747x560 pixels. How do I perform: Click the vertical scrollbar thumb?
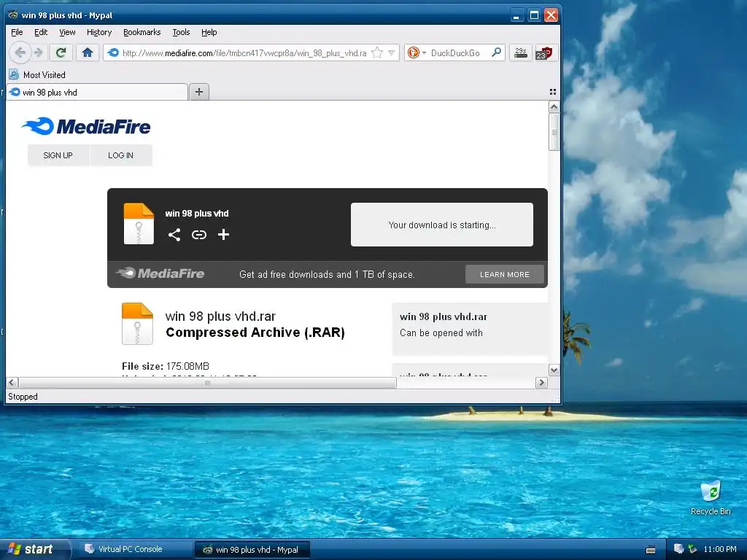[554, 132]
